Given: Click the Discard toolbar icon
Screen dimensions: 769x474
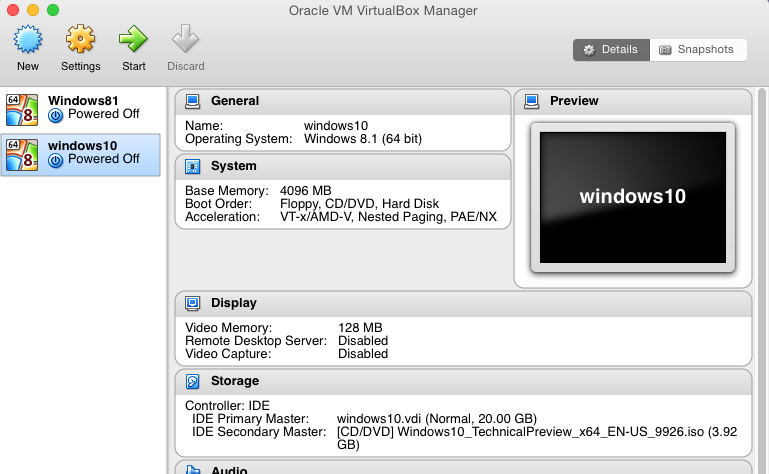Looking at the screenshot, I should [x=185, y=41].
